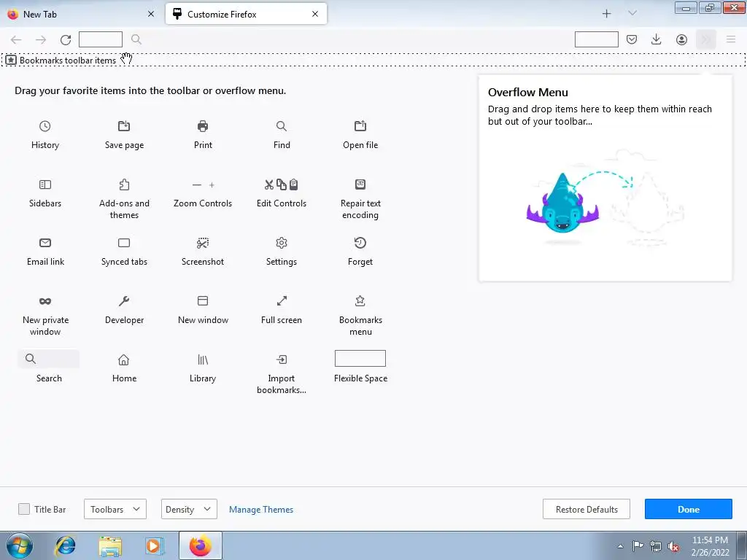
Task: Launch Internet Explorer from taskbar
Action: tap(65, 545)
